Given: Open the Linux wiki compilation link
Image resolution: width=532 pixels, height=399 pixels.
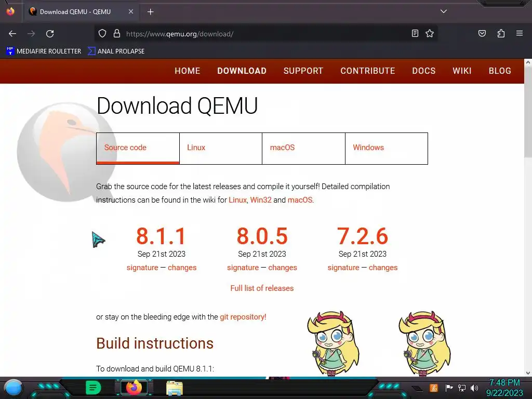Looking at the screenshot, I should (x=237, y=200).
